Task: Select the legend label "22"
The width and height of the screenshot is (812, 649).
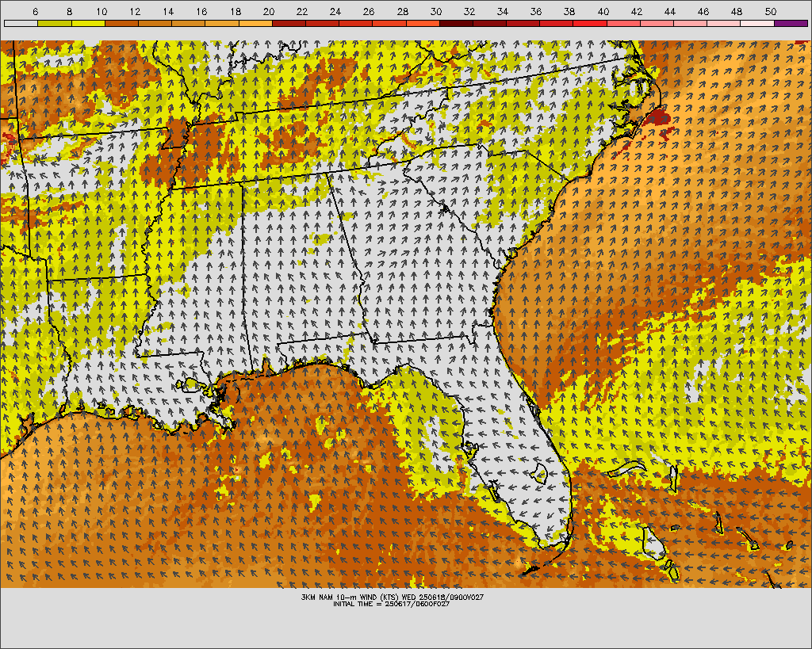Action: (302, 11)
